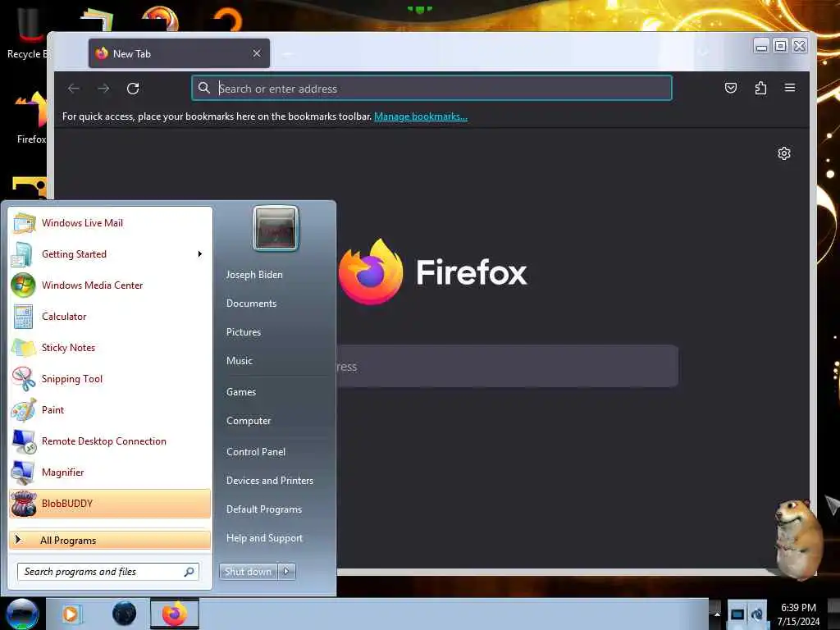Open media player taskbar icon
The height and width of the screenshot is (630, 840).
click(71, 614)
